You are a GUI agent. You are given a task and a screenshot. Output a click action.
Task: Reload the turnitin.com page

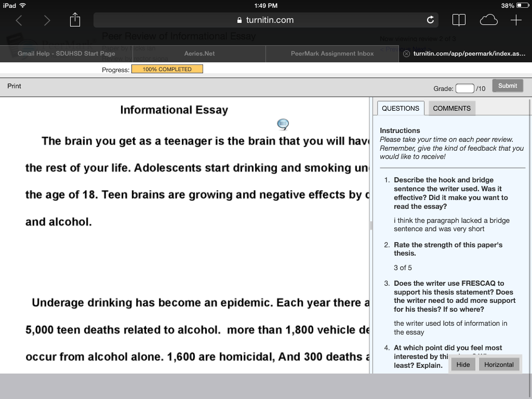coord(430,20)
